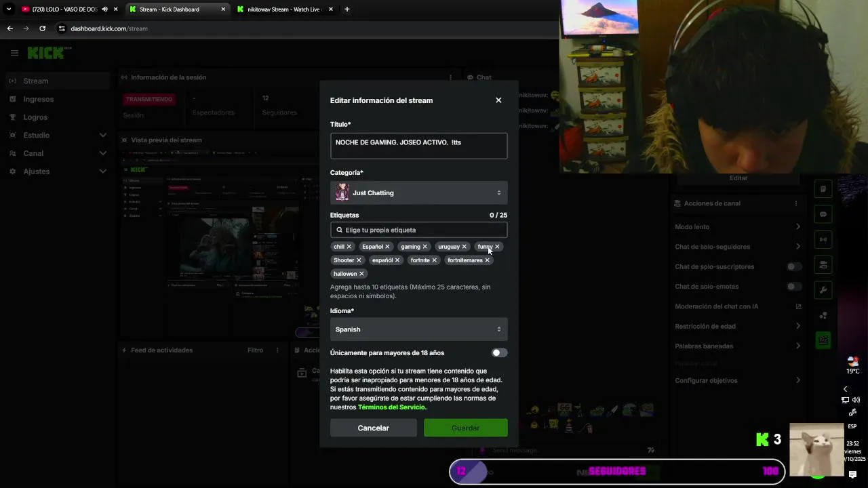Open Moderación del chat con IA link
The height and width of the screenshot is (488, 868).
click(x=738, y=306)
